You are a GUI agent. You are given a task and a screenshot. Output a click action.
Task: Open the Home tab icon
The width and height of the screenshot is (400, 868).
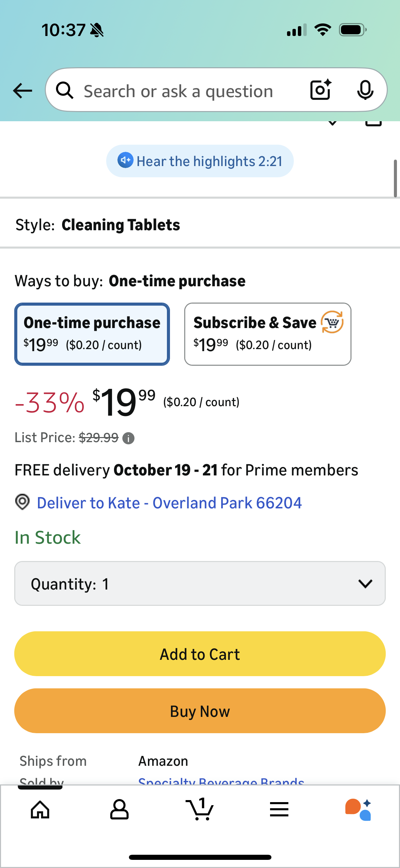40,810
